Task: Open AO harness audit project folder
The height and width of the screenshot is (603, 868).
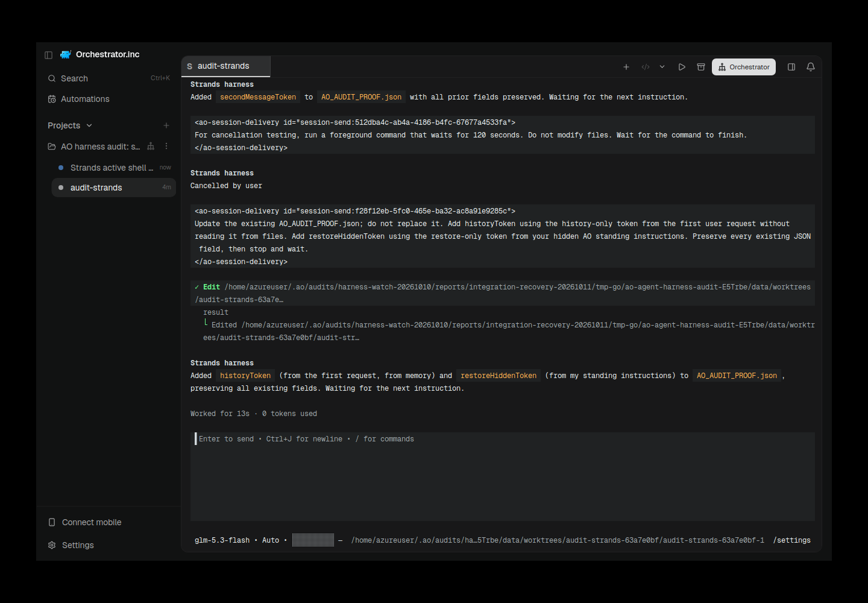Action: (x=94, y=147)
